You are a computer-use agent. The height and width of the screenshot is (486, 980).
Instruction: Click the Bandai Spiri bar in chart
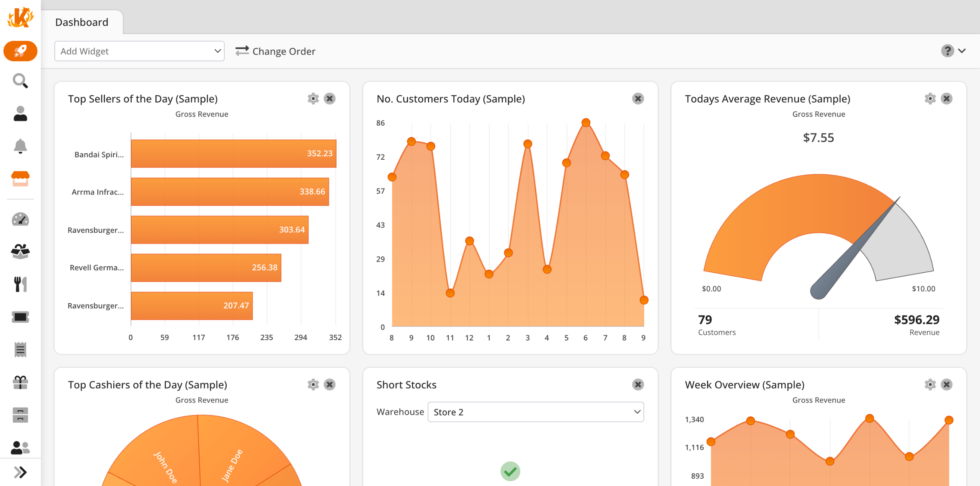pos(234,154)
